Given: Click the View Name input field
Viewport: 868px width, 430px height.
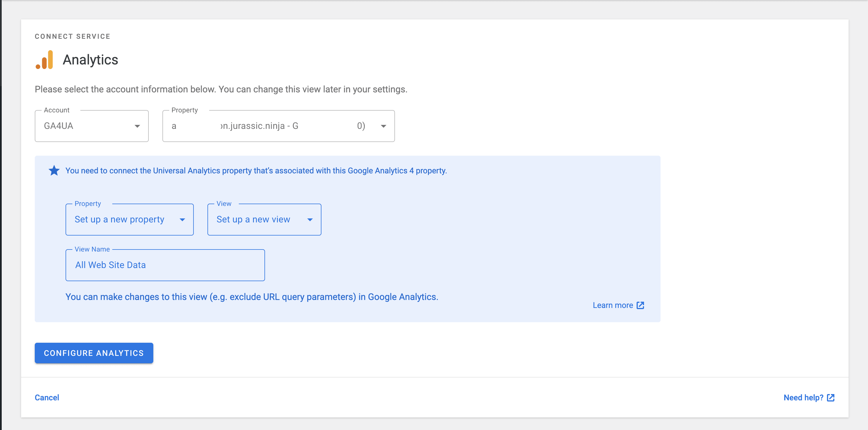Looking at the screenshot, I should [165, 265].
